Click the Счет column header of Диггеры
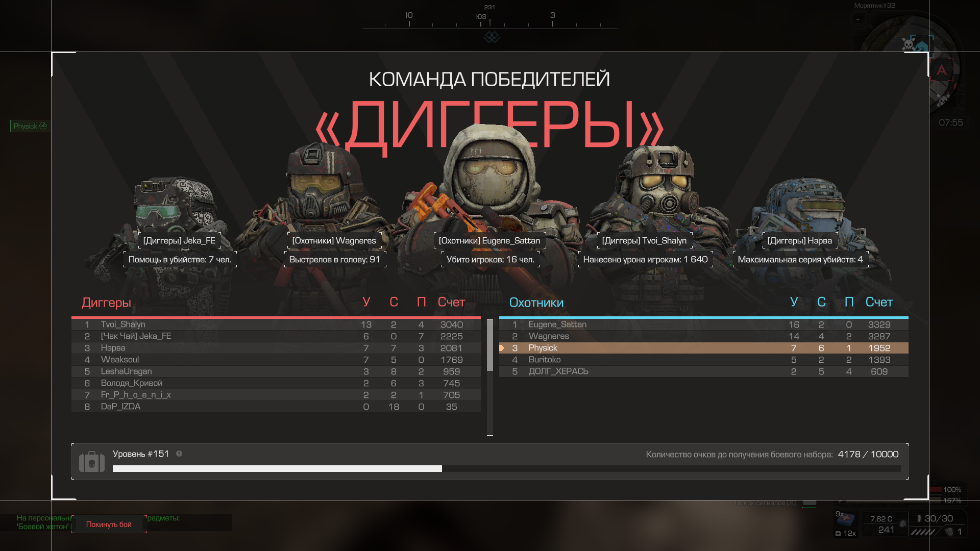The width and height of the screenshot is (980, 551). tap(451, 302)
